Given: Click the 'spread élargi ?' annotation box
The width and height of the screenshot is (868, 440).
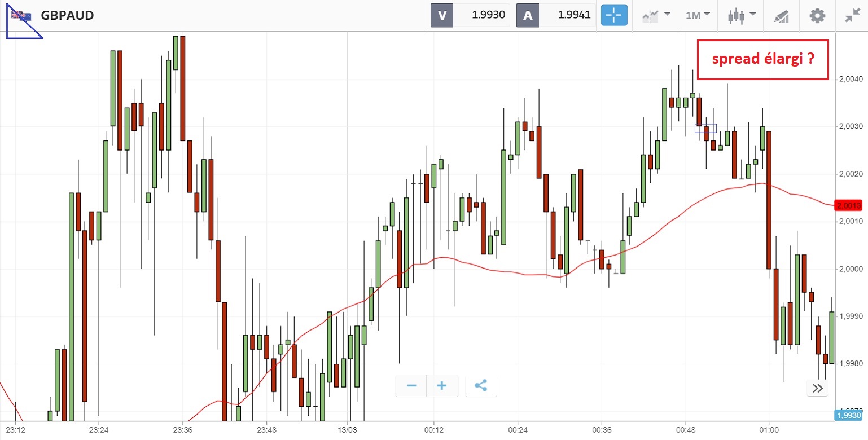Looking at the screenshot, I should [763, 59].
